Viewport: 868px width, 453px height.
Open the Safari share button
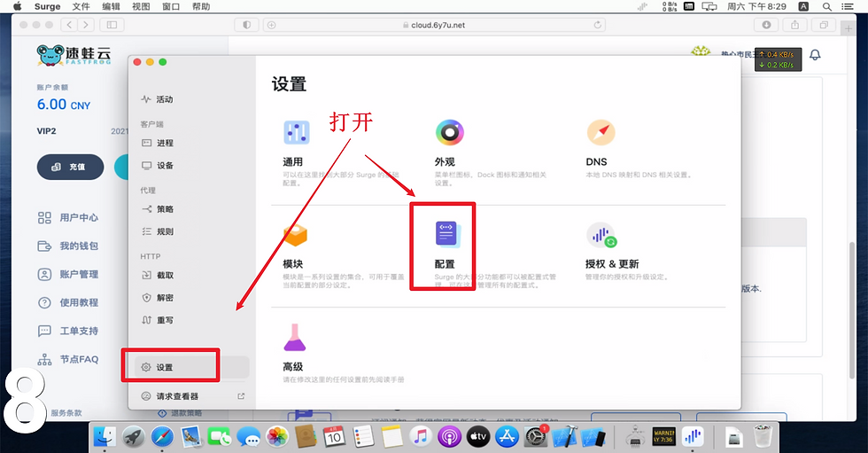pos(795,25)
